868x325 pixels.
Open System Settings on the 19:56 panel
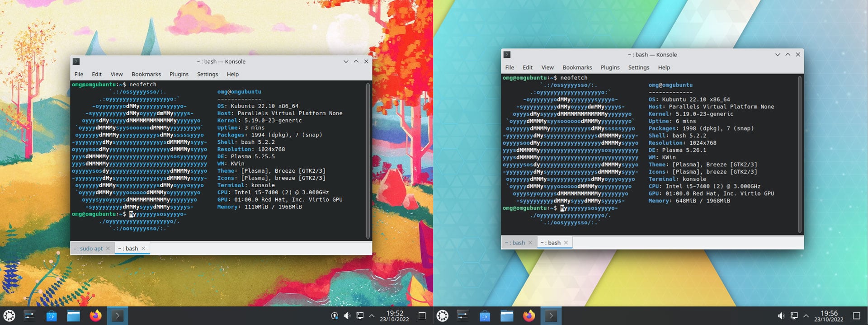462,316
